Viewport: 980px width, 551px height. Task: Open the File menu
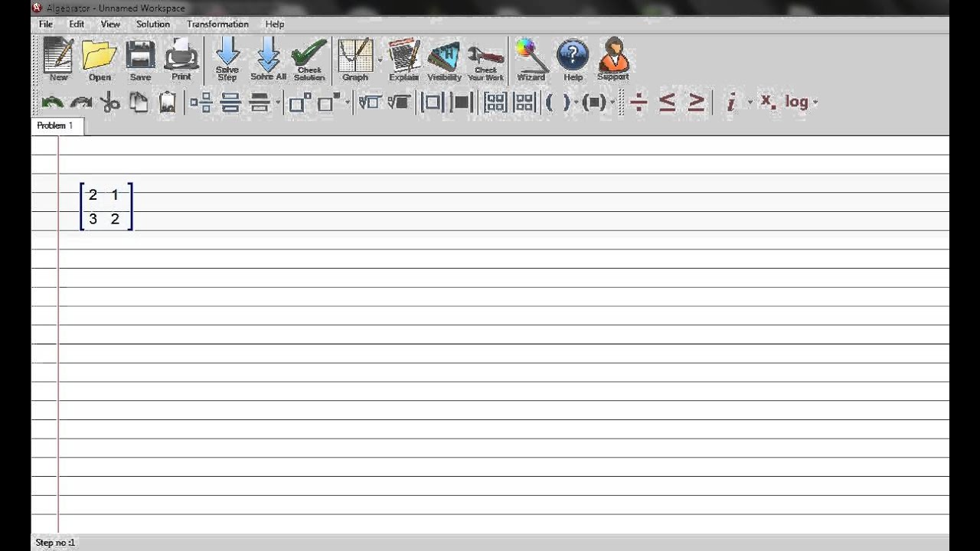(46, 24)
